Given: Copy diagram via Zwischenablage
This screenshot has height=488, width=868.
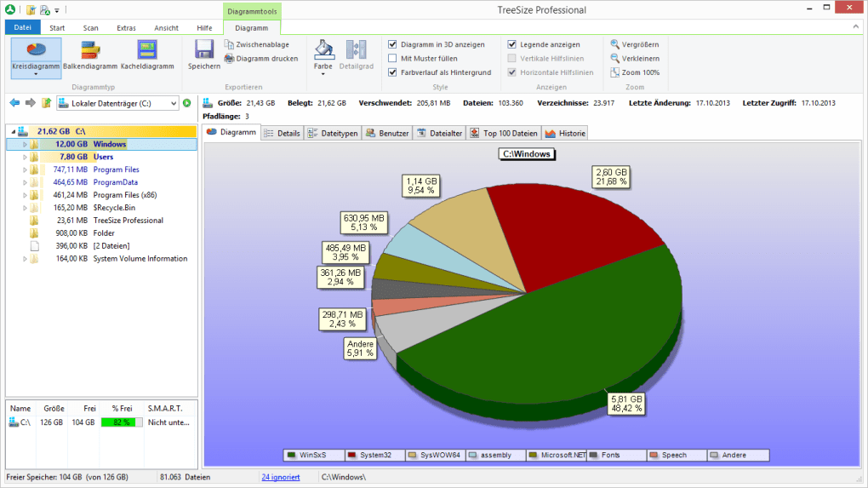Looking at the screenshot, I should click(x=257, y=44).
